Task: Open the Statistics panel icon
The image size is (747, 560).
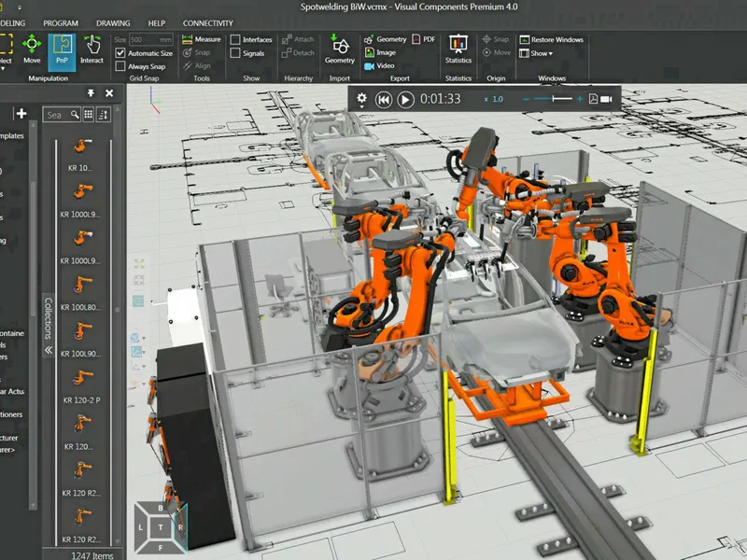Action: [458, 49]
